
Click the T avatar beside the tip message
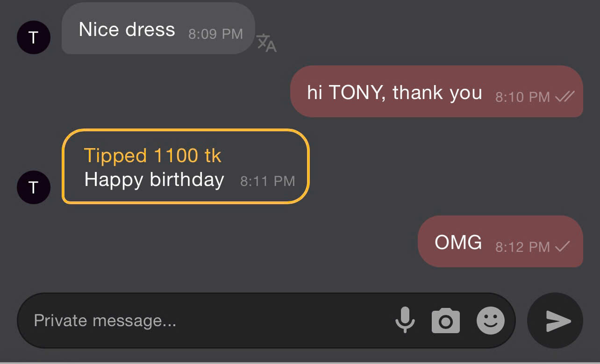(x=33, y=187)
